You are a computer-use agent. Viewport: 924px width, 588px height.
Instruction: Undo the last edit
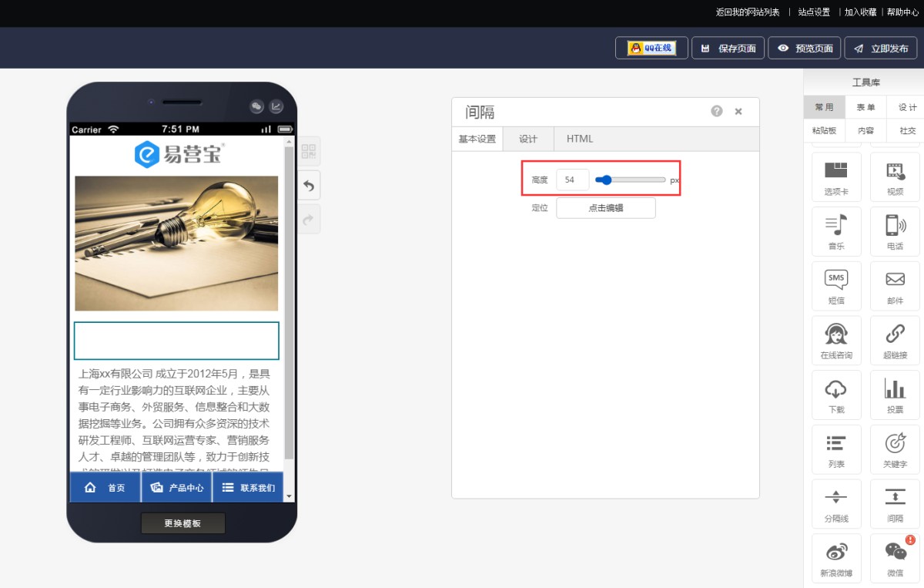point(309,186)
